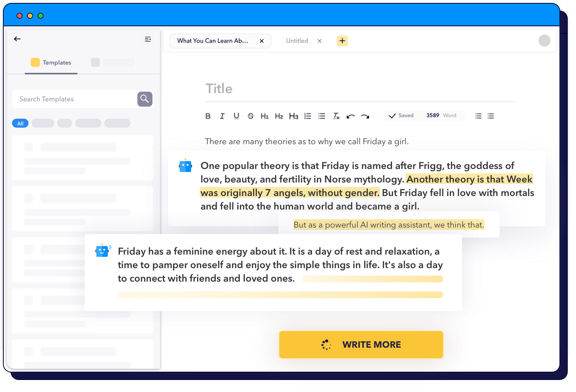Click the rightmost list icon in the editor toolbar
576x392 pixels.
click(491, 116)
